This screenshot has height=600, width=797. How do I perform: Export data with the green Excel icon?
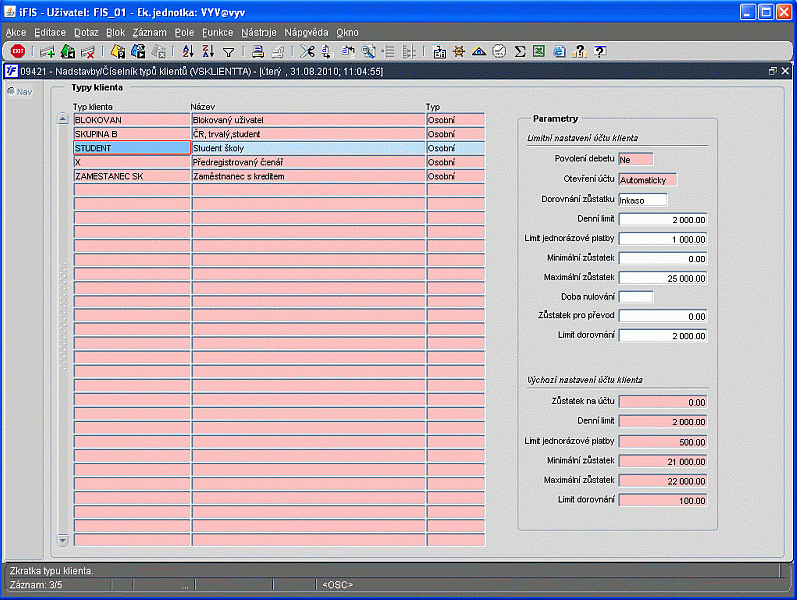click(539, 51)
